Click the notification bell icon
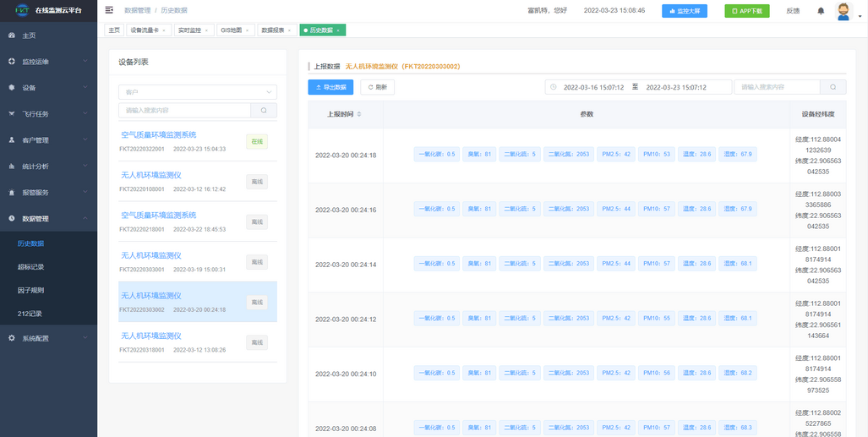 click(x=821, y=11)
